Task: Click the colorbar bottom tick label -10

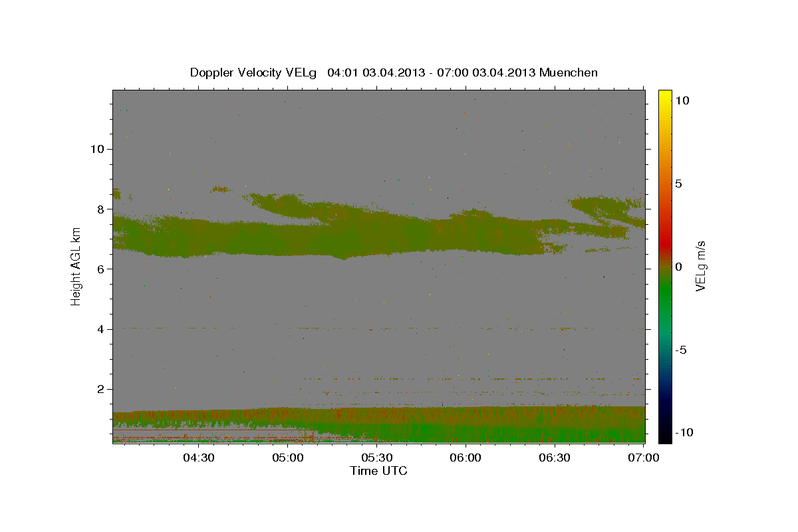Action: point(684,432)
